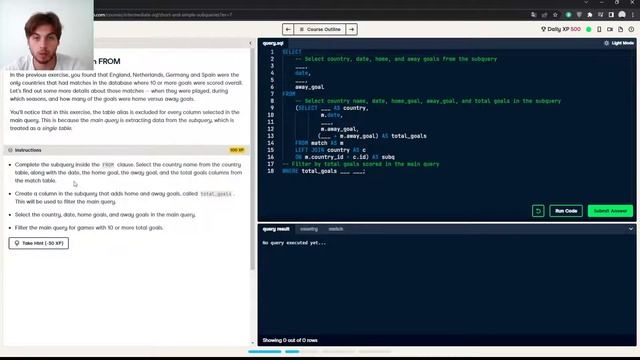Take a hint for minus 30 XP

(39, 243)
